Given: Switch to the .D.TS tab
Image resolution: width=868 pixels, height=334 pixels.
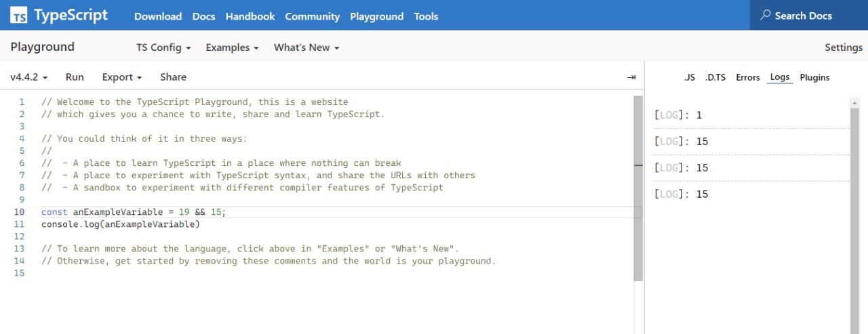Looking at the screenshot, I should pyautogui.click(x=715, y=77).
